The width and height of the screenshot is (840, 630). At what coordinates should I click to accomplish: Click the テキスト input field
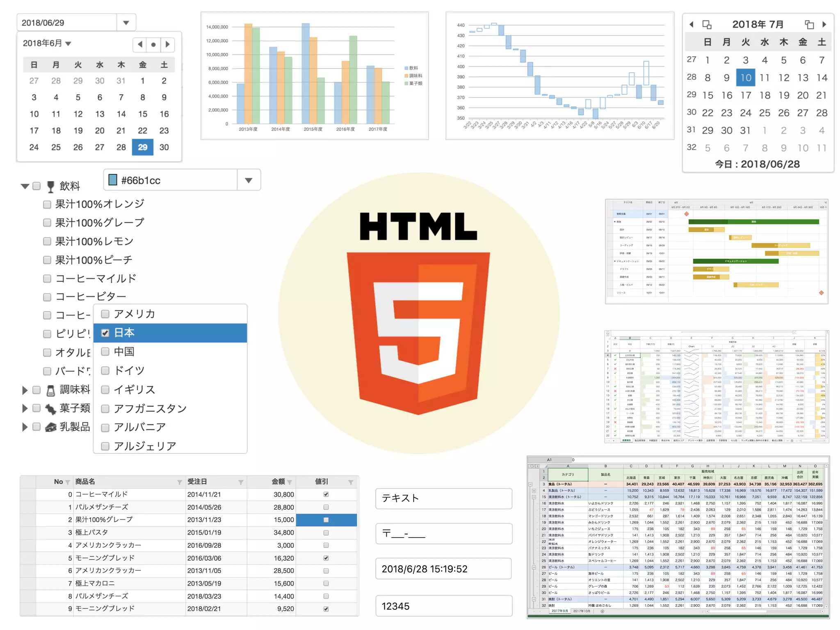click(x=443, y=498)
